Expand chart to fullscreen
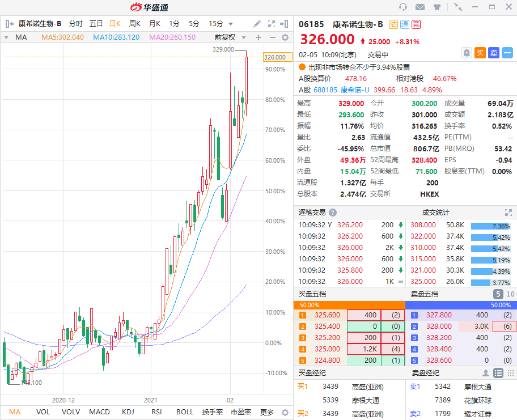Viewport: 517px width, 420px height. click(x=272, y=24)
